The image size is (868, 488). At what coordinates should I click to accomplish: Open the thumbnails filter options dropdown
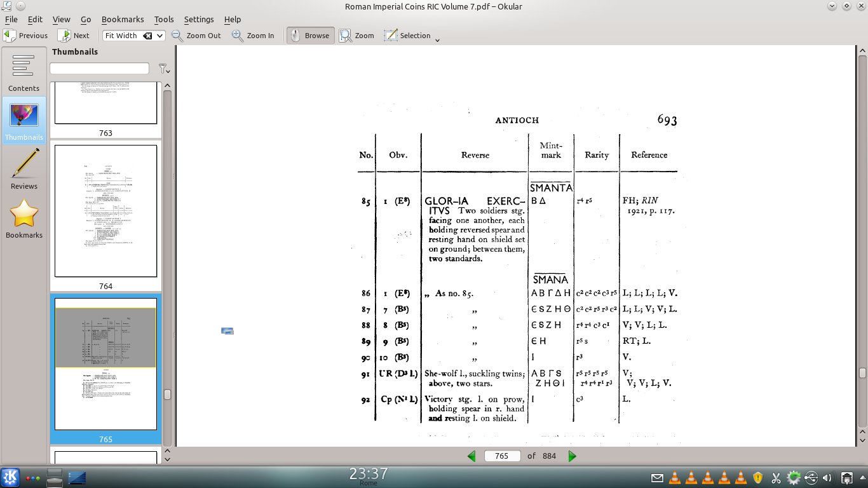(163, 69)
